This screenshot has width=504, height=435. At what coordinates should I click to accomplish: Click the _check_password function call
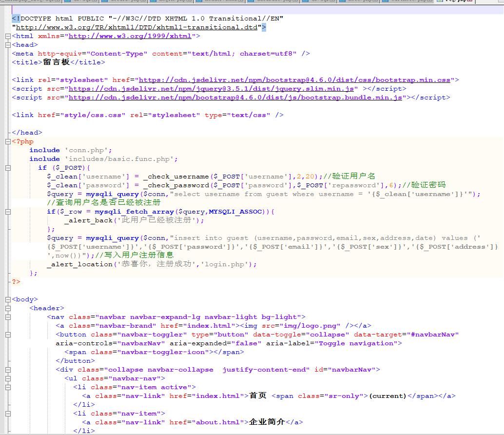[x=176, y=185]
